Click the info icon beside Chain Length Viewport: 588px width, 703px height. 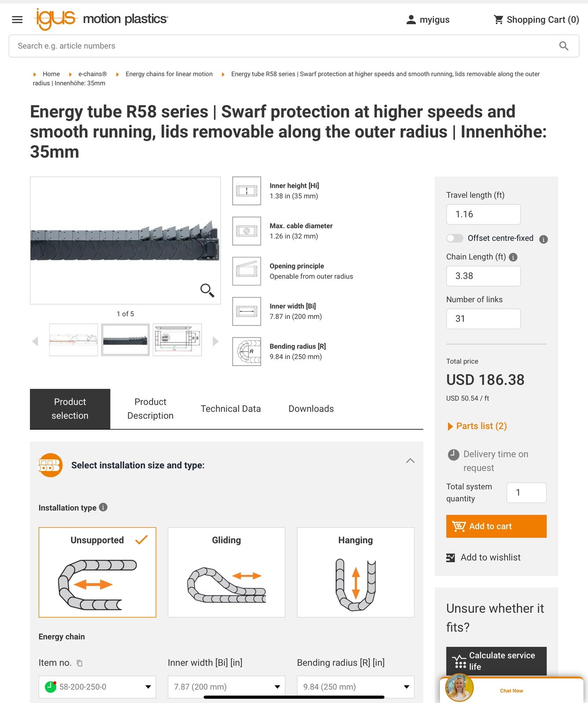pyautogui.click(x=512, y=257)
